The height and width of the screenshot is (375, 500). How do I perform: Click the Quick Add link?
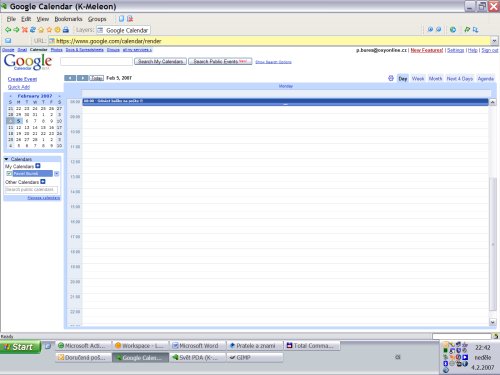coord(19,87)
